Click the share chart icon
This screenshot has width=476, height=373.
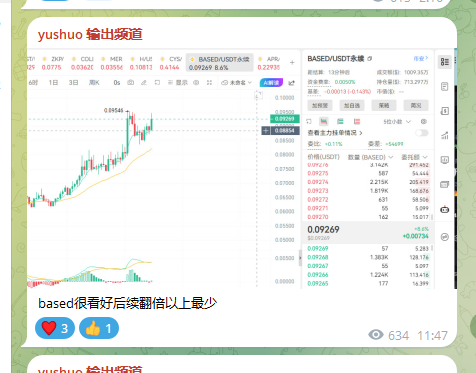291,83
